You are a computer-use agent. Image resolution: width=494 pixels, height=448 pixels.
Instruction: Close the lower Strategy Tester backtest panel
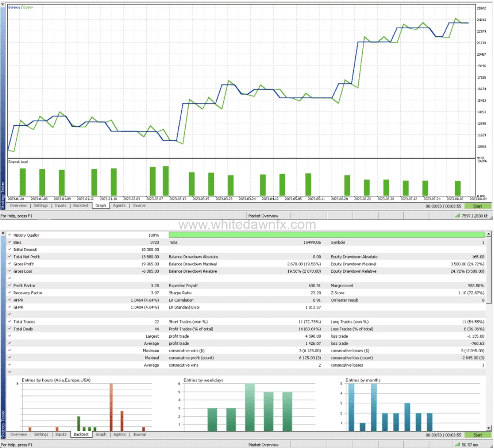click(x=3, y=233)
